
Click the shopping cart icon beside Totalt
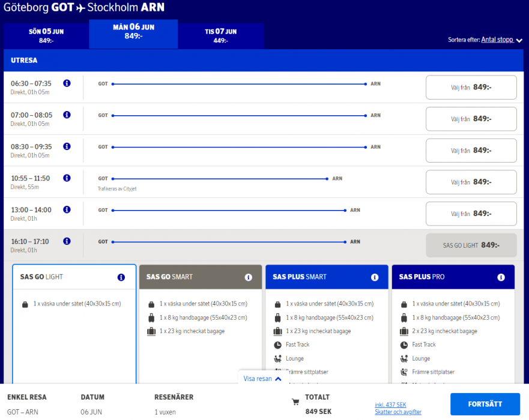tap(295, 402)
